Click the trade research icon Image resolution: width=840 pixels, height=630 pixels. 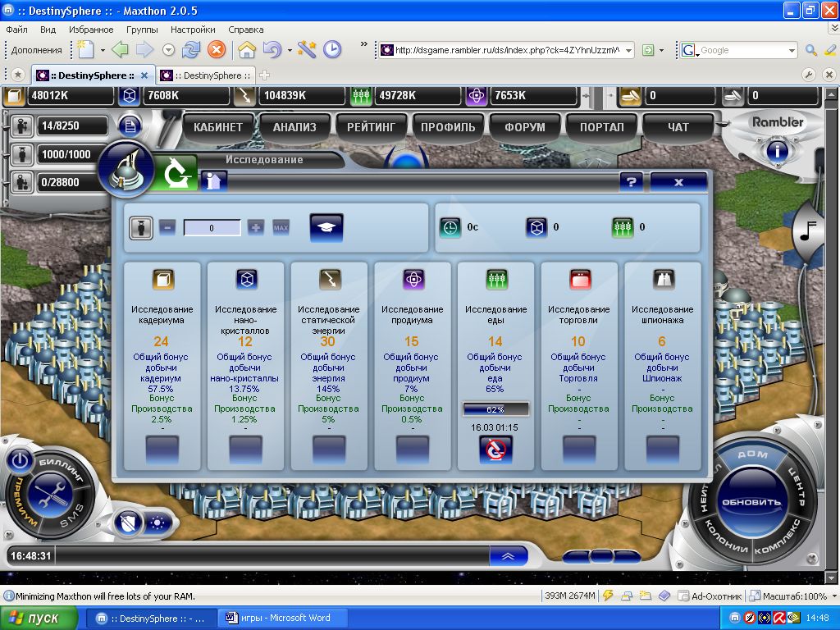click(x=579, y=280)
